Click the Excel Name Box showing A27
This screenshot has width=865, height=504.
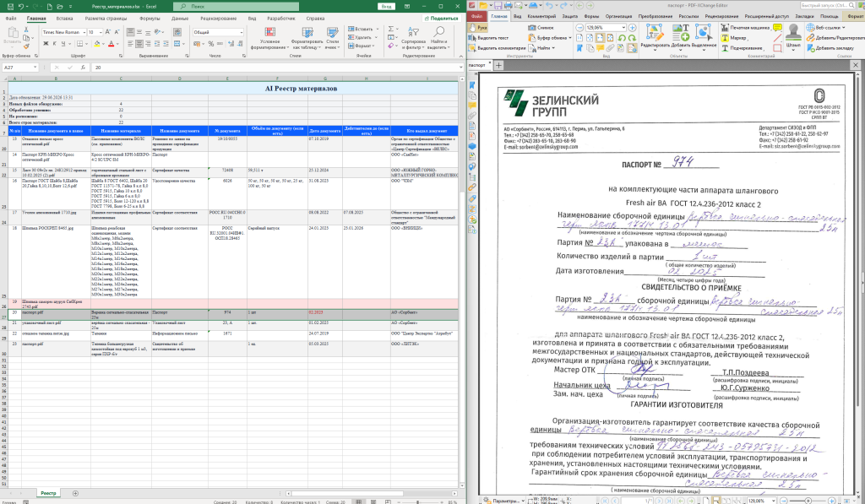(20, 68)
